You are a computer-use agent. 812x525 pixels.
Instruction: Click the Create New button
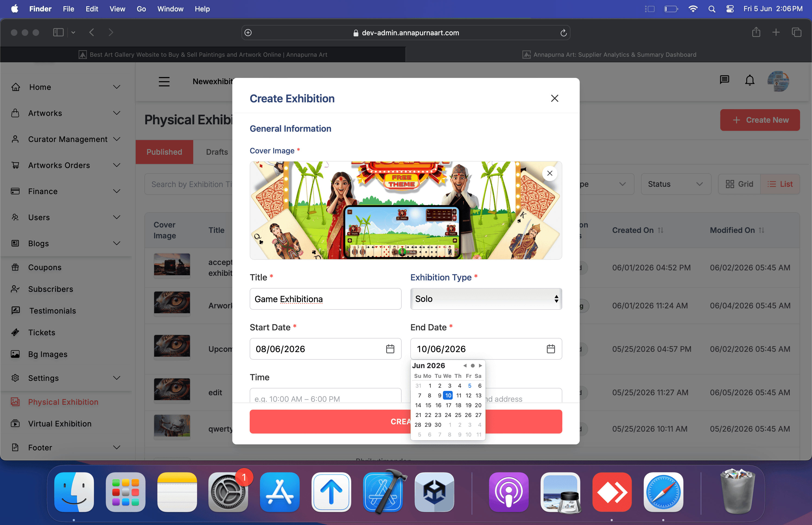point(760,120)
